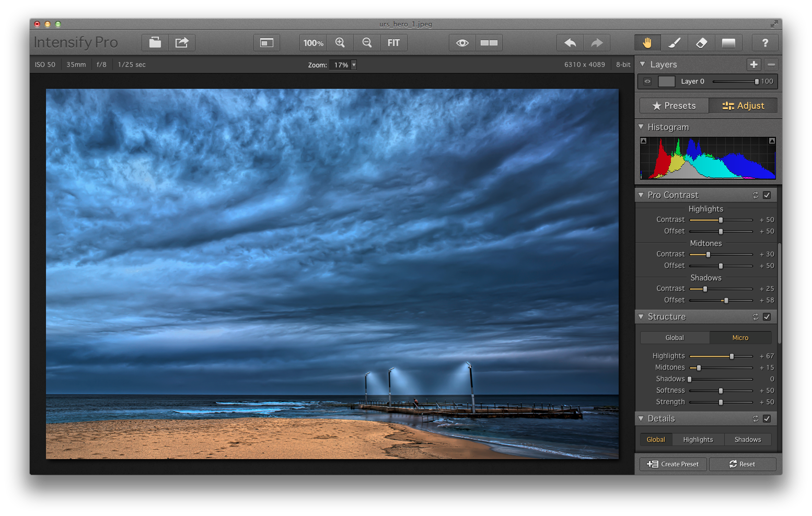Select Global in the Structure section
812x516 pixels.
[674, 337]
